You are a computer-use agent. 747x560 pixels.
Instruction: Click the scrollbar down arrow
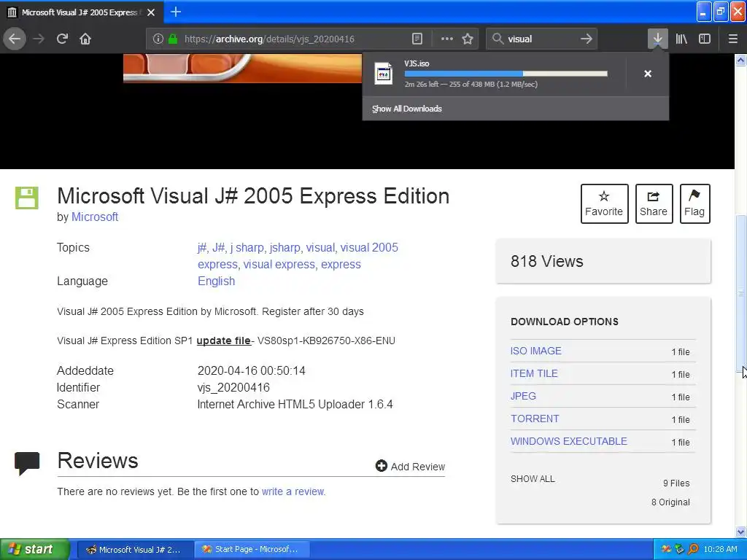[x=740, y=532]
